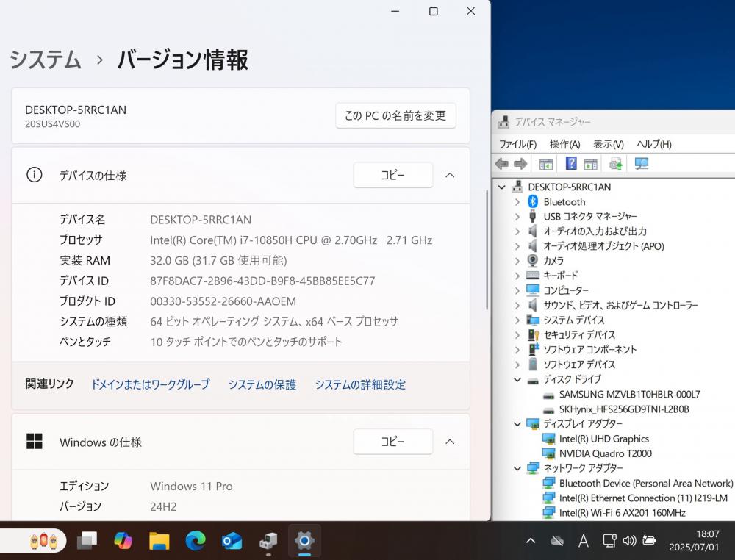Expand the Bluetooth node in Device Manager
Image resolution: width=735 pixels, height=560 pixels.
(517, 202)
